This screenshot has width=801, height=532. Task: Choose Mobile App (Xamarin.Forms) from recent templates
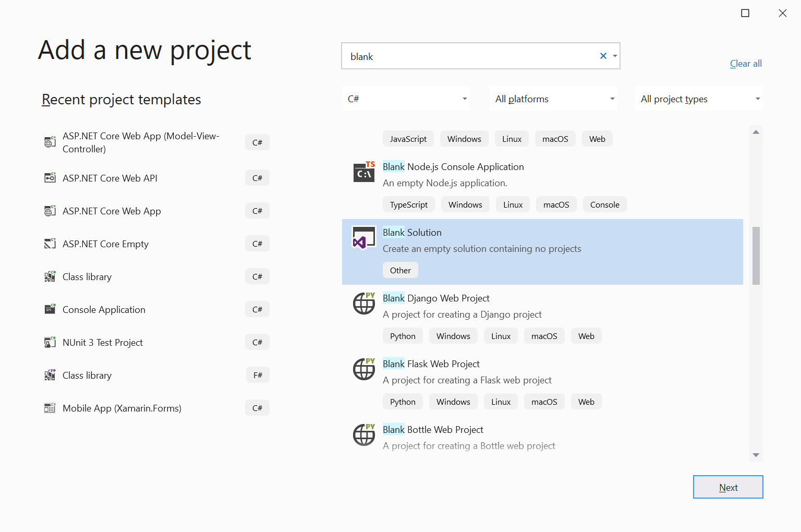coord(122,408)
